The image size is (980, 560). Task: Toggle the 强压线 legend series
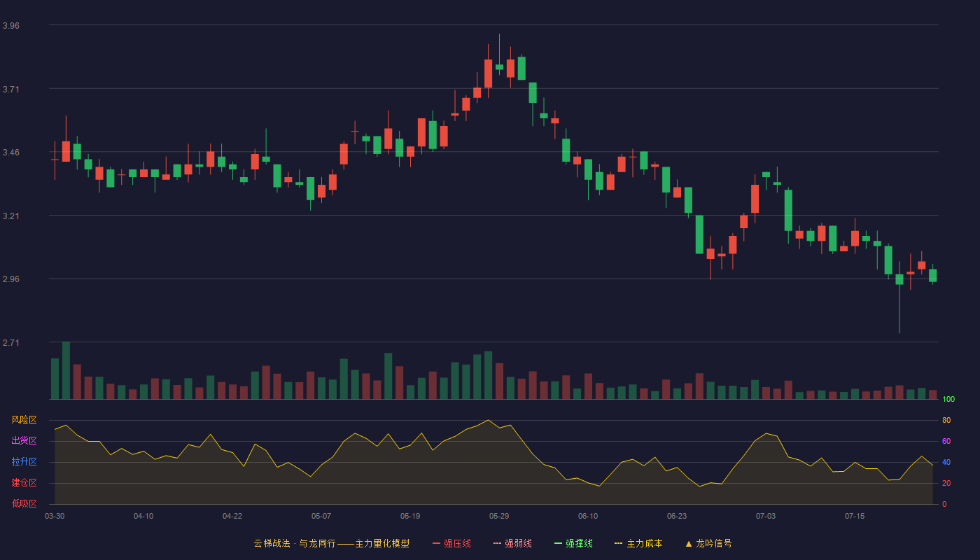click(451, 543)
